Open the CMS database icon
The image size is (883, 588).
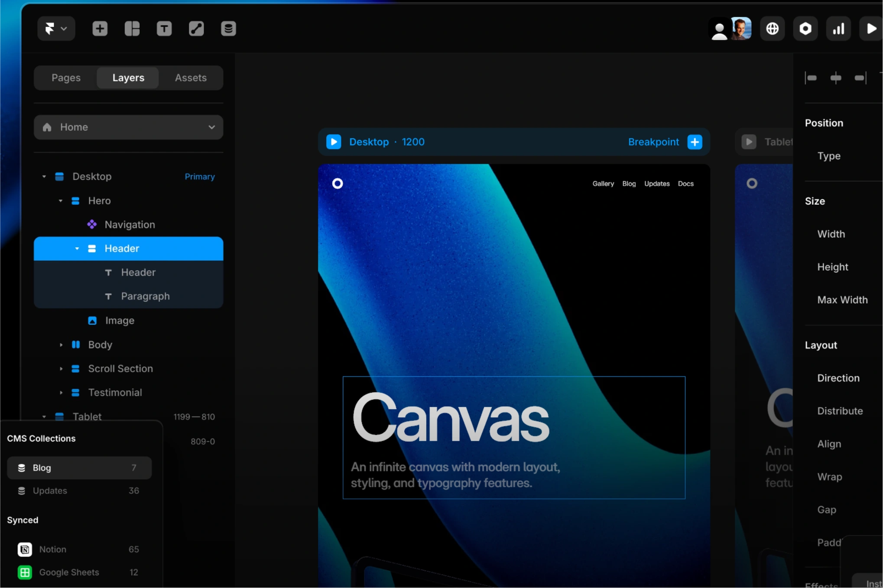tap(228, 29)
